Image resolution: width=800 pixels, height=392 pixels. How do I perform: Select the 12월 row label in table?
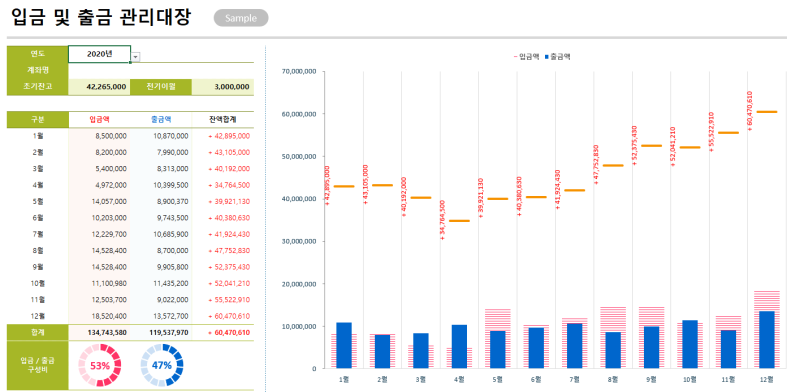tap(38, 316)
